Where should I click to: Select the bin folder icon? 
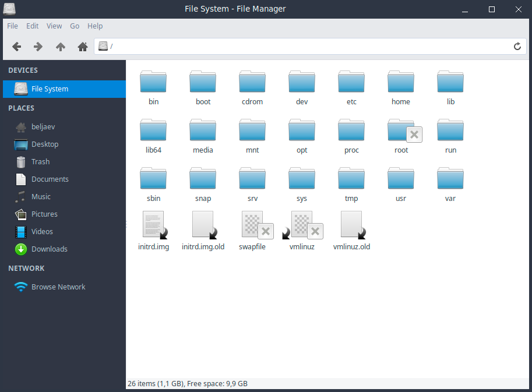pyautogui.click(x=153, y=82)
